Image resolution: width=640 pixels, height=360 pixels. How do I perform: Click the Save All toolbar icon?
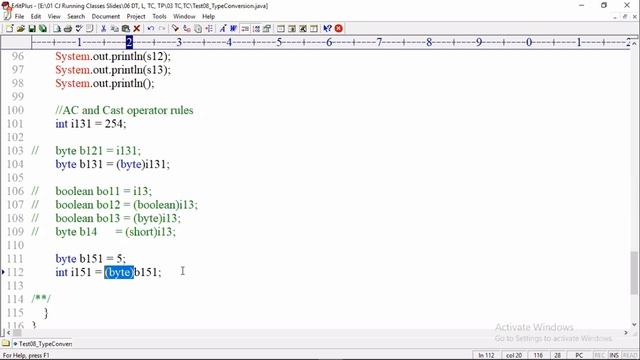[x=42, y=29]
